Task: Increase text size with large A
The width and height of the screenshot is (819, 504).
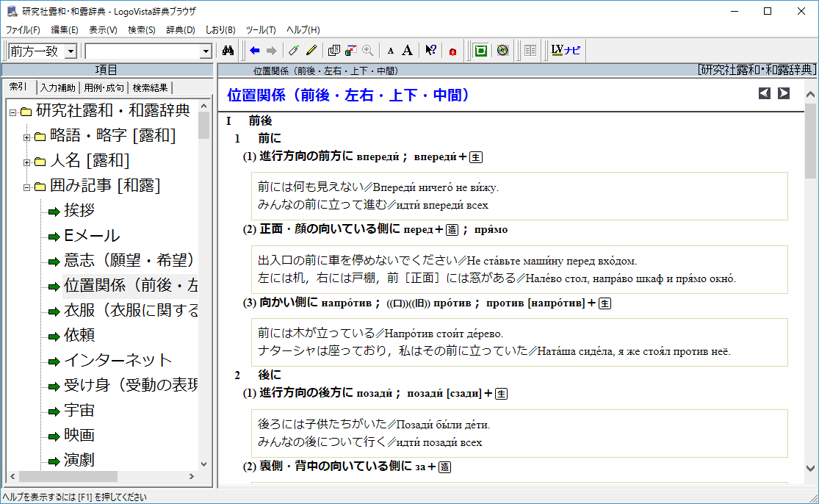Action: pos(408,51)
